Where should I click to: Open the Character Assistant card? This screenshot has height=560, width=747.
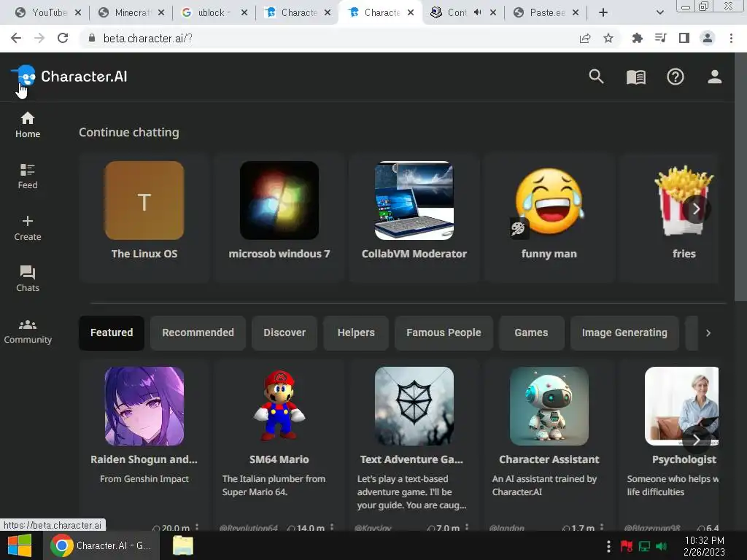tap(549, 446)
